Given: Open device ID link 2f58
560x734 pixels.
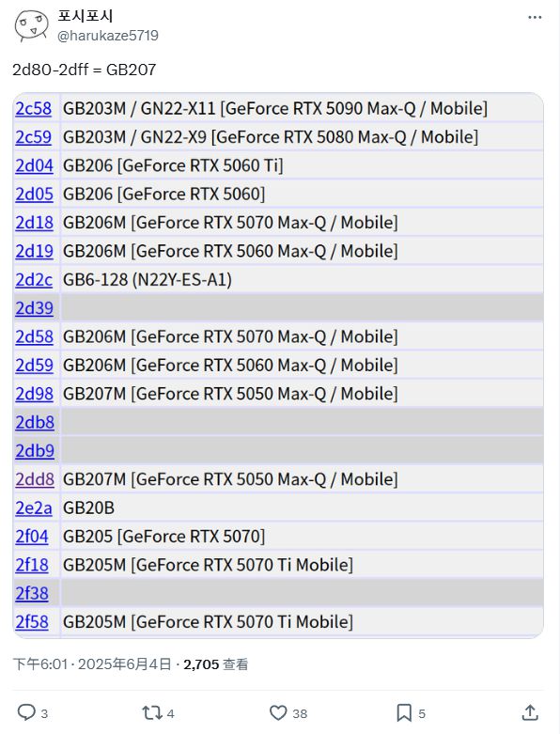Looking at the screenshot, I should pyautogui.click(x=32, y=622).
